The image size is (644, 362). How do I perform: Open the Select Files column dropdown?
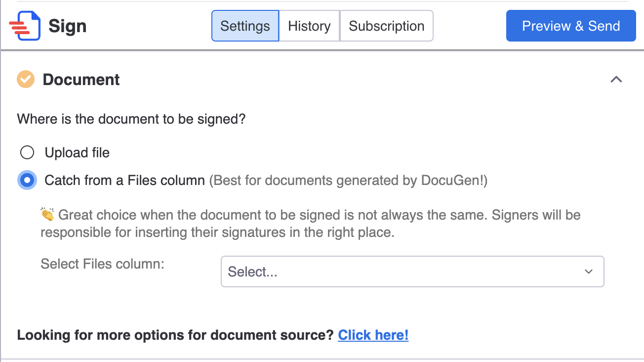(412, 271)
